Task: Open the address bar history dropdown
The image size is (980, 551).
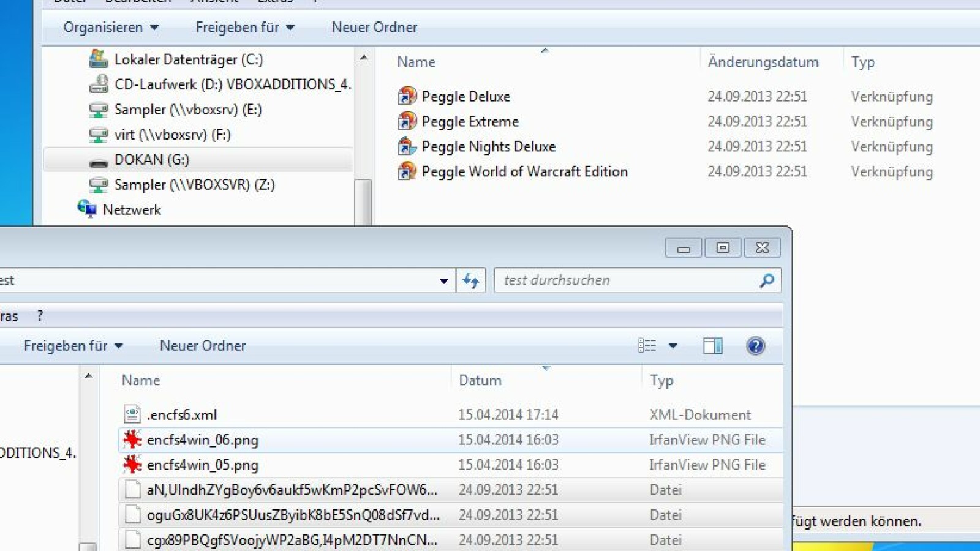Action: (x=443, y=280)
